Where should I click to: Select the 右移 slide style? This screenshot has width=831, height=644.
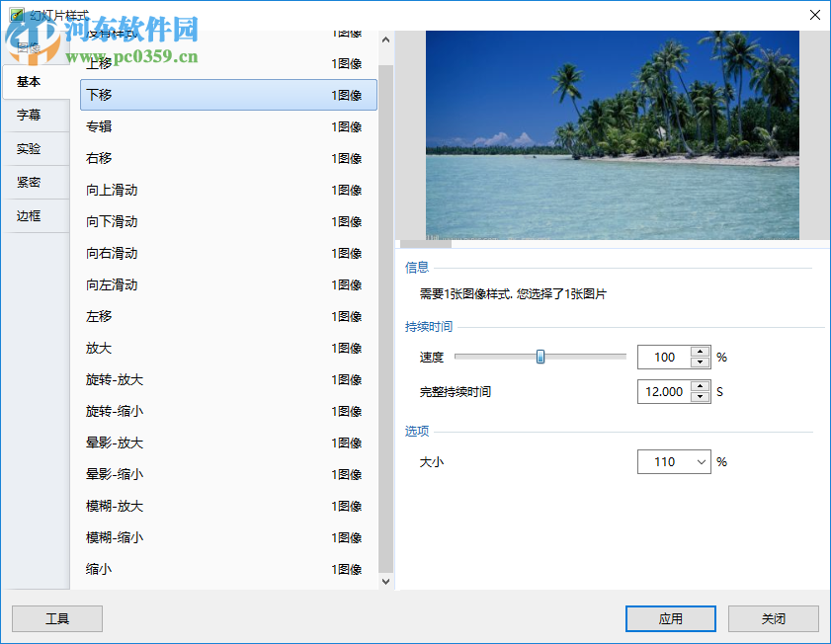[227, 158]
